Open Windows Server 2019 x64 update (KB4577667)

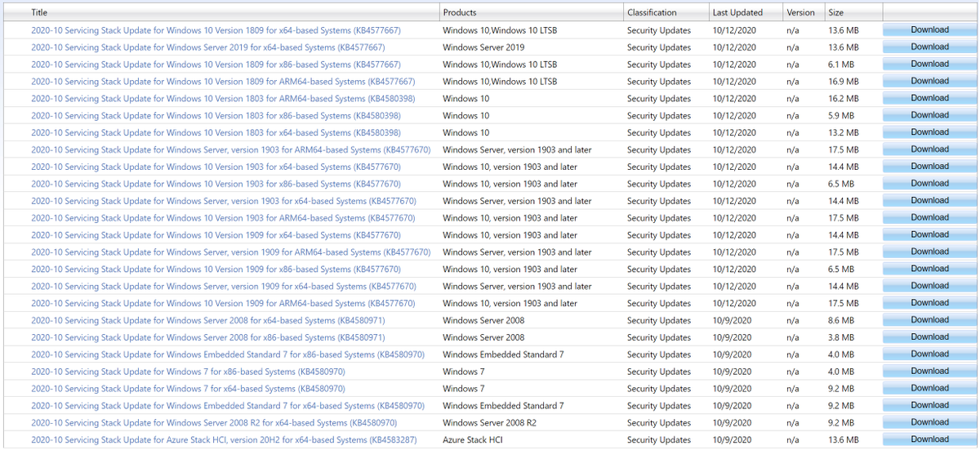[207, 47]
